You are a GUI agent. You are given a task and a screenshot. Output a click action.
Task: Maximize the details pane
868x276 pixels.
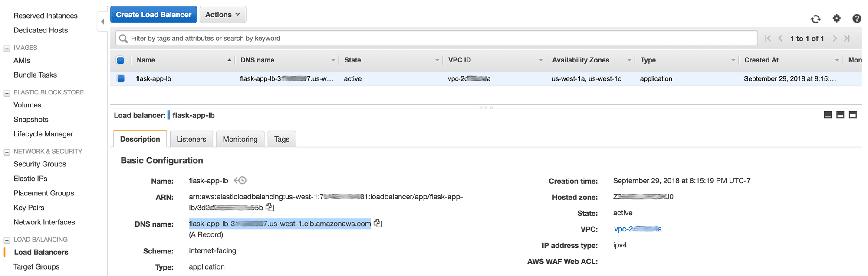[853, 115]
